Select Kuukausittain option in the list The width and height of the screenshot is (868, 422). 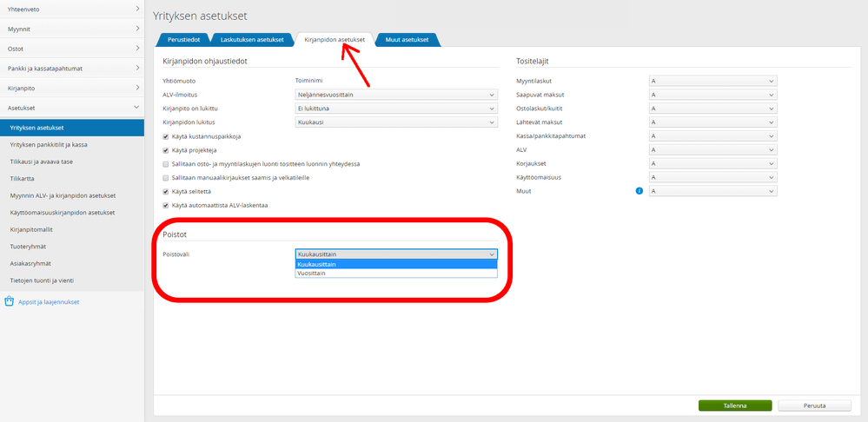(x=396, y=264)
